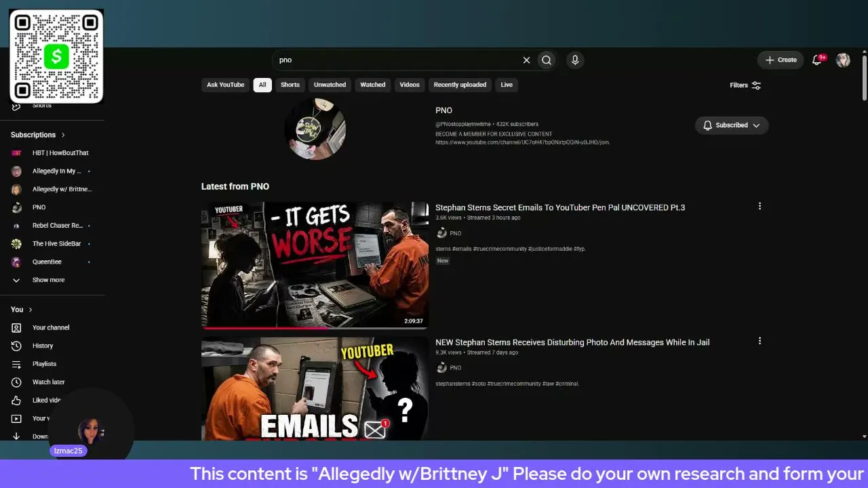Click PNO avatar under the Disturbing Photo video
This screenshot has height=488, width=868.
(x=441, y=367)
